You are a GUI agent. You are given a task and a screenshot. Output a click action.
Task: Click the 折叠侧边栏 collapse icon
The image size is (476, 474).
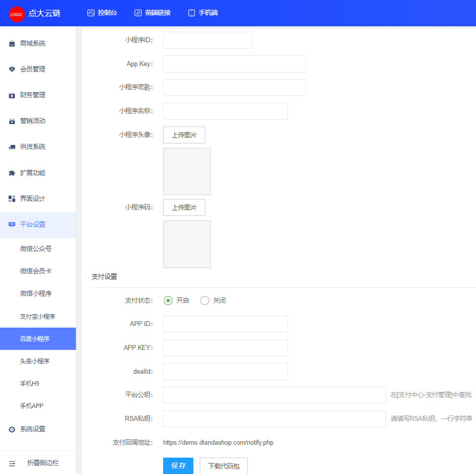(x=12, y=464)
